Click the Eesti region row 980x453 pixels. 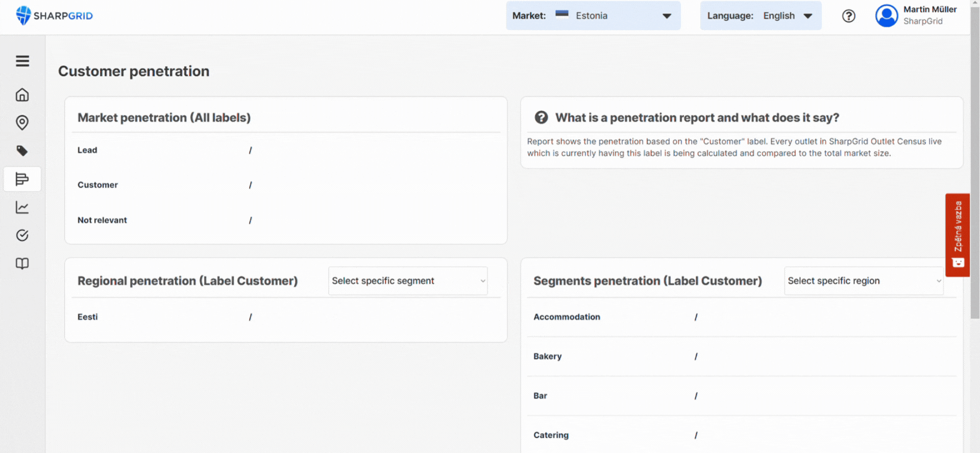tap(88, 317)
